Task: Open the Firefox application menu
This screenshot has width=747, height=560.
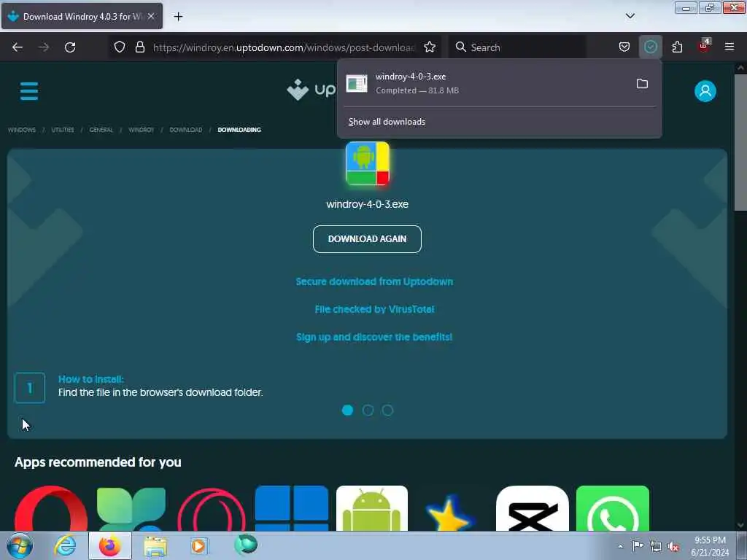Action: pyautogui.click(x=729, y=47)
